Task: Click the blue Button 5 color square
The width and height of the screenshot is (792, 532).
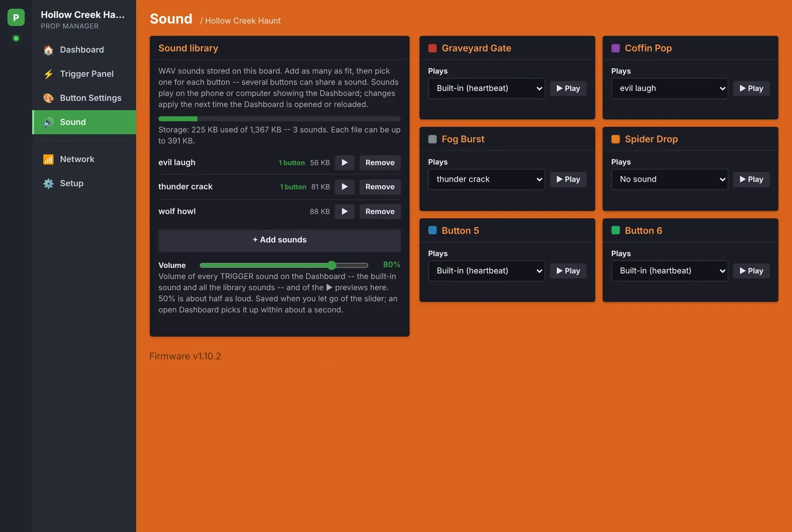Action: pyautogui.click(x=433, y=231)
